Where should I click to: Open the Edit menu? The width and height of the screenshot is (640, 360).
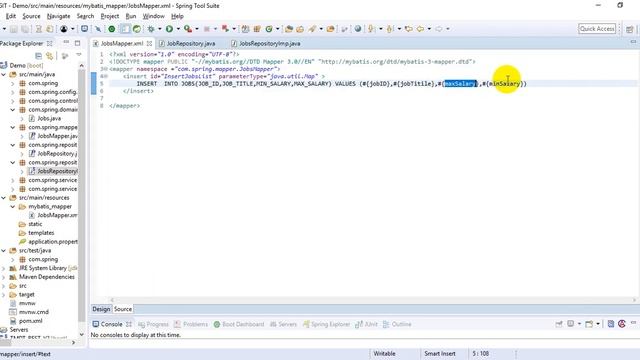(x=11, y=16)
